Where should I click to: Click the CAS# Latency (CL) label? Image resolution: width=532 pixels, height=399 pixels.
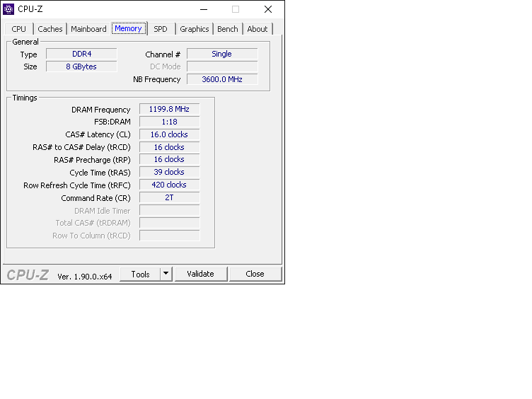pos(98,134)
